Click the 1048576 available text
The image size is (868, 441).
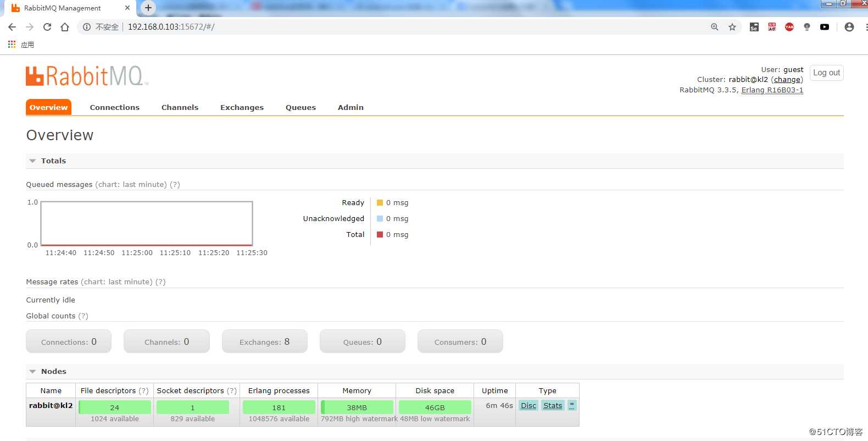279,419
